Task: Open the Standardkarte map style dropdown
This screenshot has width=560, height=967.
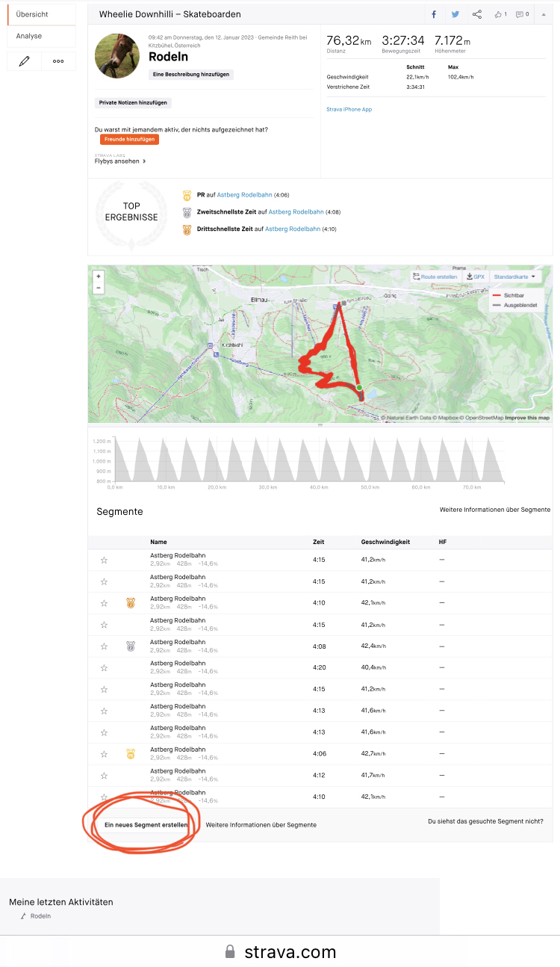Action: (514, 276)
